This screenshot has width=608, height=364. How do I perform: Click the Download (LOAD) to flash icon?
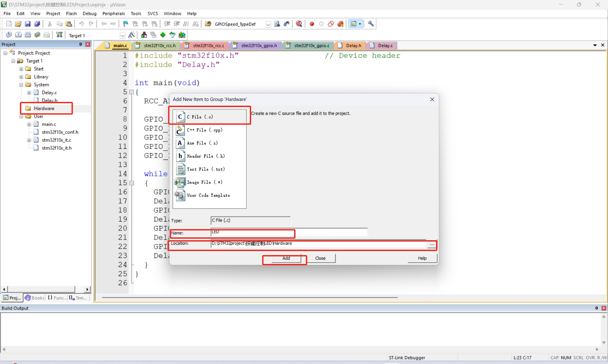click(x=59, y=35)
